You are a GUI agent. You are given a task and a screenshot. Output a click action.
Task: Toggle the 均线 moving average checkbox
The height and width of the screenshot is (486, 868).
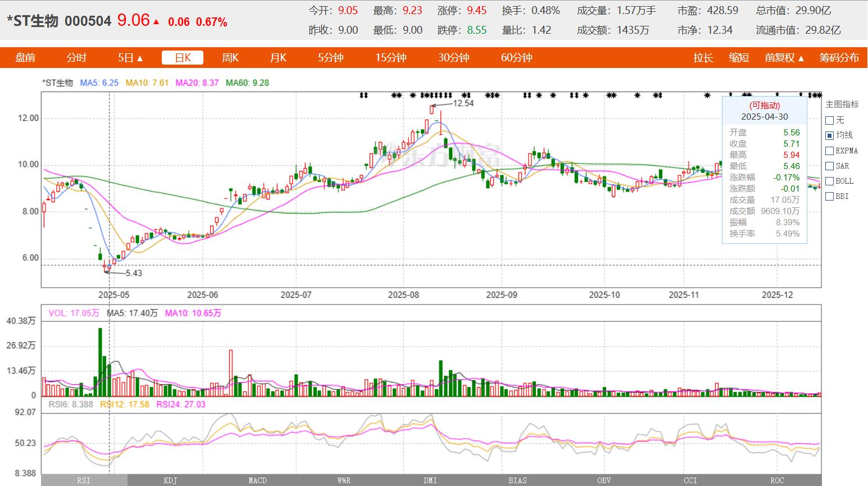coord(829,135)
